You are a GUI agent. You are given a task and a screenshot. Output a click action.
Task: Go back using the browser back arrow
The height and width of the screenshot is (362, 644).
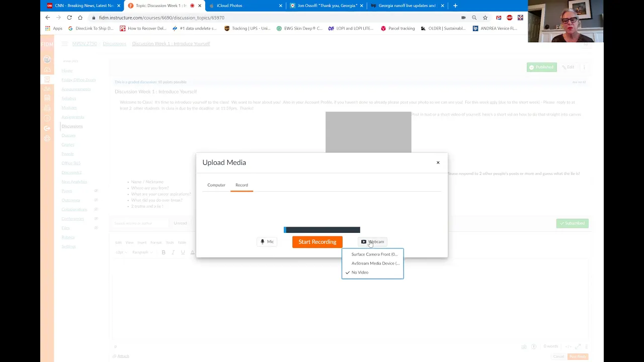[x=48, y=18]
